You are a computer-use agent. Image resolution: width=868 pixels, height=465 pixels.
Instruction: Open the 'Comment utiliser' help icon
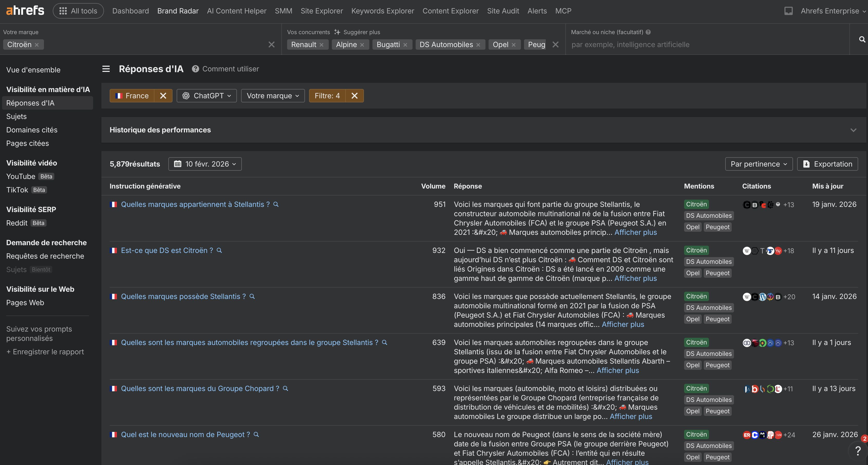pos(196,69)
